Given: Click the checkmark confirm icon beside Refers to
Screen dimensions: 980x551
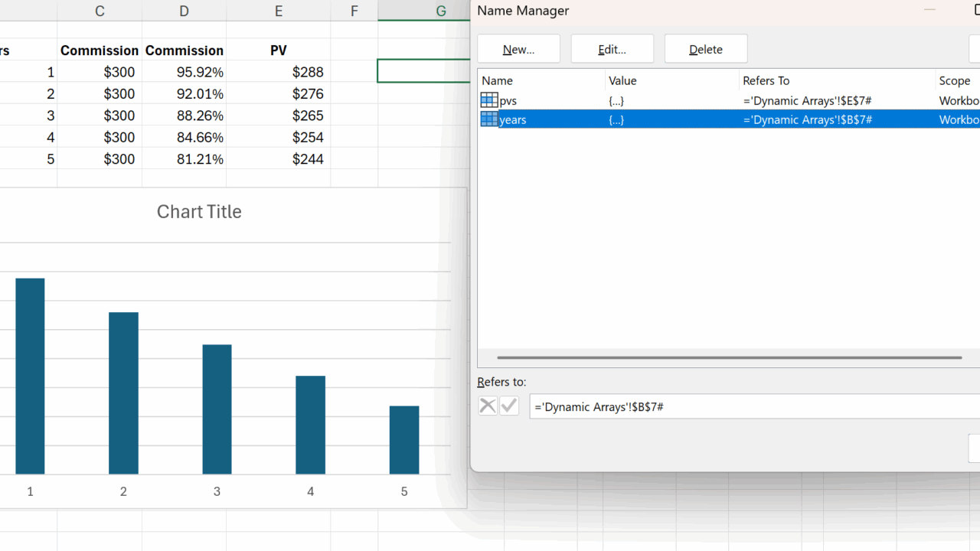Looking at the screenshot, I should 509,406.
